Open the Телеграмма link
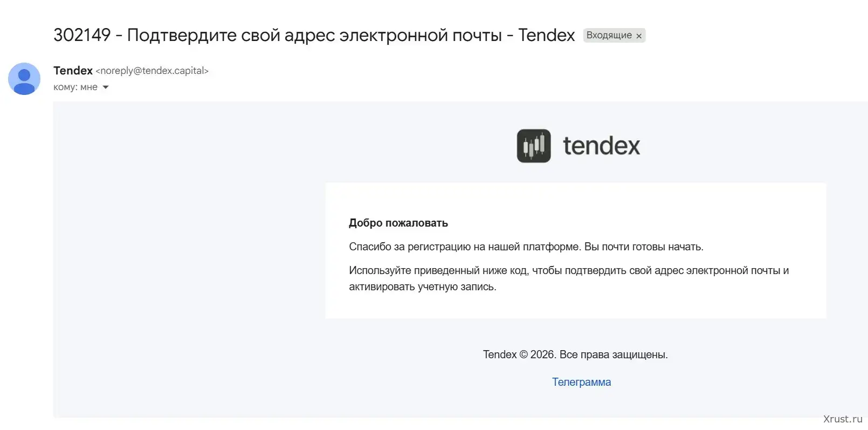Viewport: 868px width, 430px height. pyautogui.click(x=581, y=382)
